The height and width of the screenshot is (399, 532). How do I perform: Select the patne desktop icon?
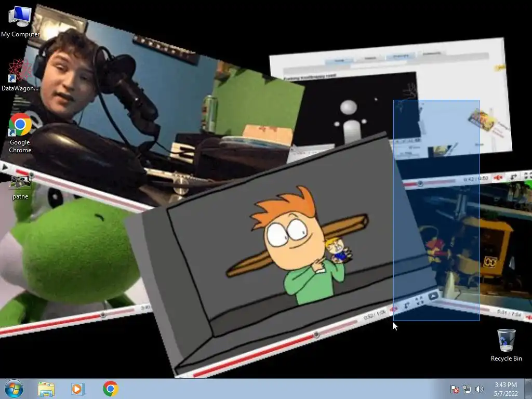tap(20, 187)
